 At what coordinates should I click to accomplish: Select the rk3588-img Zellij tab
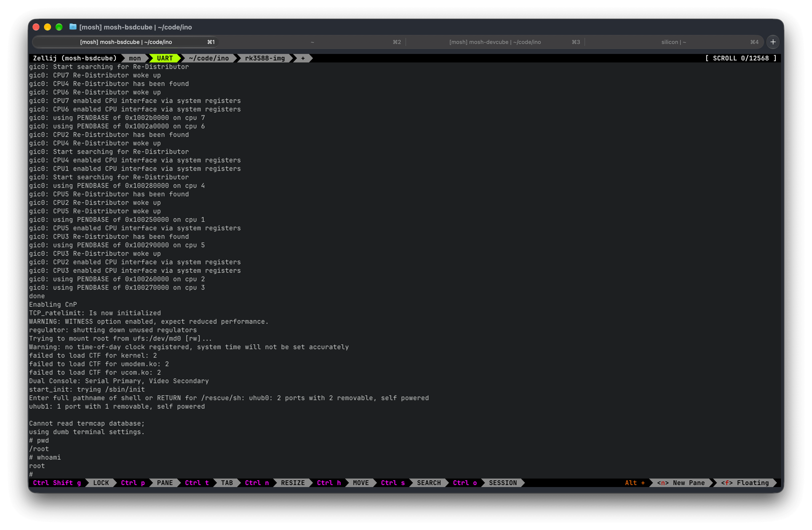(x=265, y=58)
